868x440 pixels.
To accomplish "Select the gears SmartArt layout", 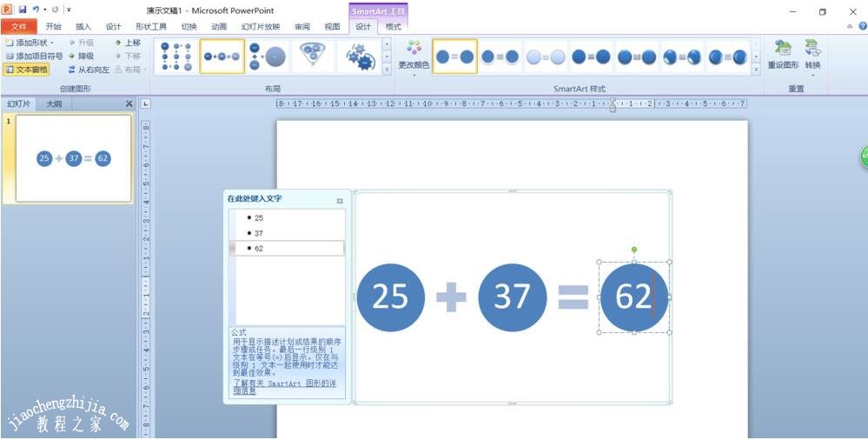I will (x=359, y=57).
